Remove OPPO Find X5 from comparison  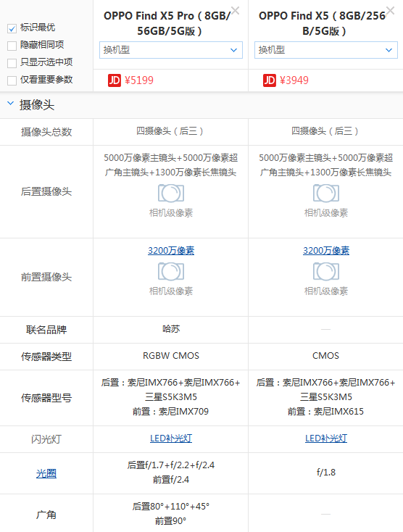390,11
